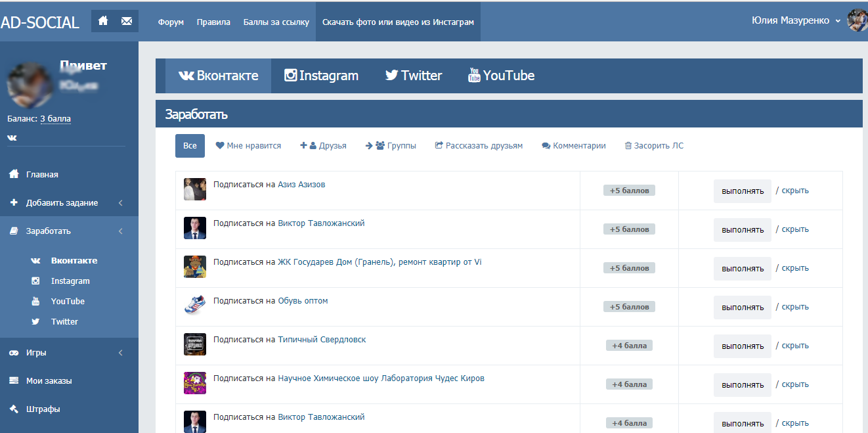Open the messages envelope icon
This screenshot has width=868, height=433.
(x=127, y=21)
